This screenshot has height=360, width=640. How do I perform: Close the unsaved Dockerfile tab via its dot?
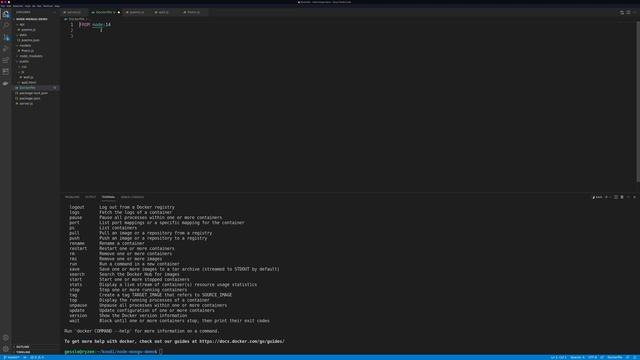click(119, 12)
